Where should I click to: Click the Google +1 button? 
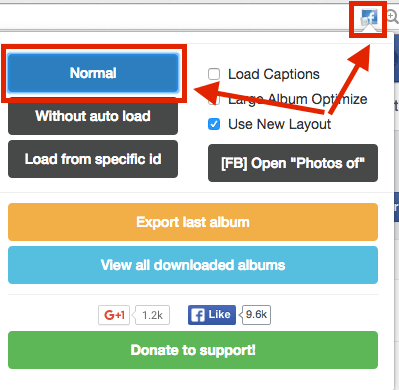[x=114, y=315]
